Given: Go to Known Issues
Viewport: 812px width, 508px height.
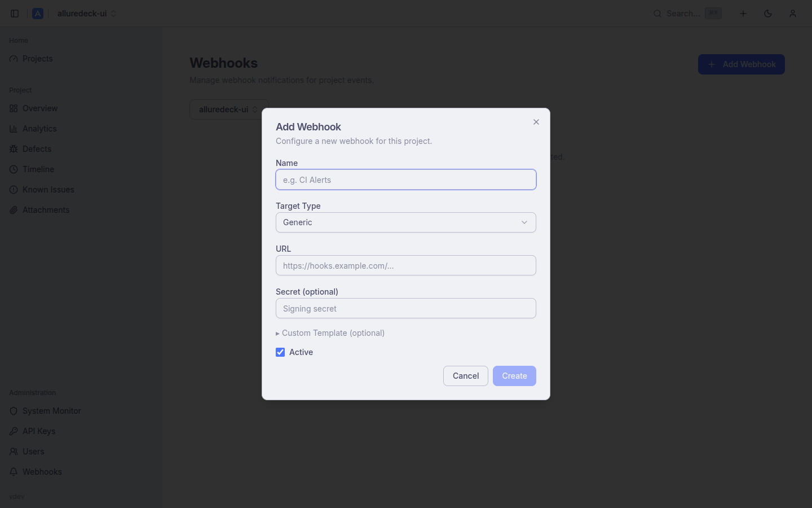Looking at the screenshot, I should (81, 190).
